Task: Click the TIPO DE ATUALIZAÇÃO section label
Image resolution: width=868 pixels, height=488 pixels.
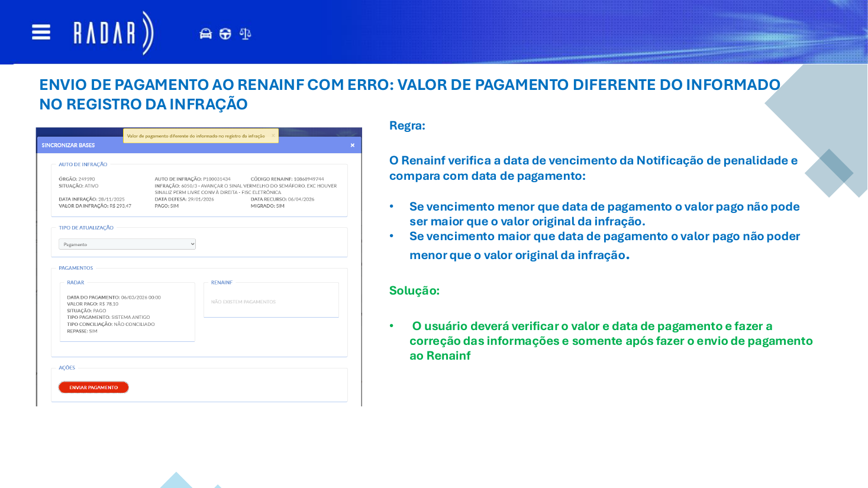Action: pos(86,228)
